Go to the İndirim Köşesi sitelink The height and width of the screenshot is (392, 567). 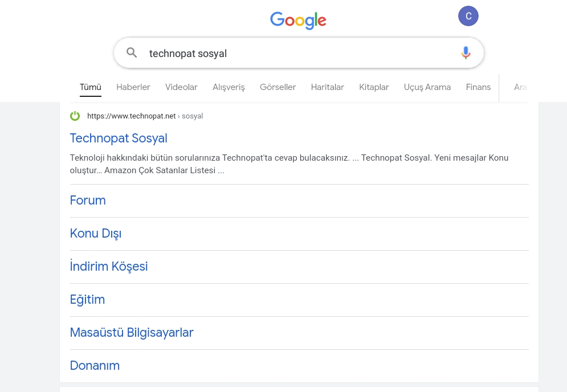[109, 267]
